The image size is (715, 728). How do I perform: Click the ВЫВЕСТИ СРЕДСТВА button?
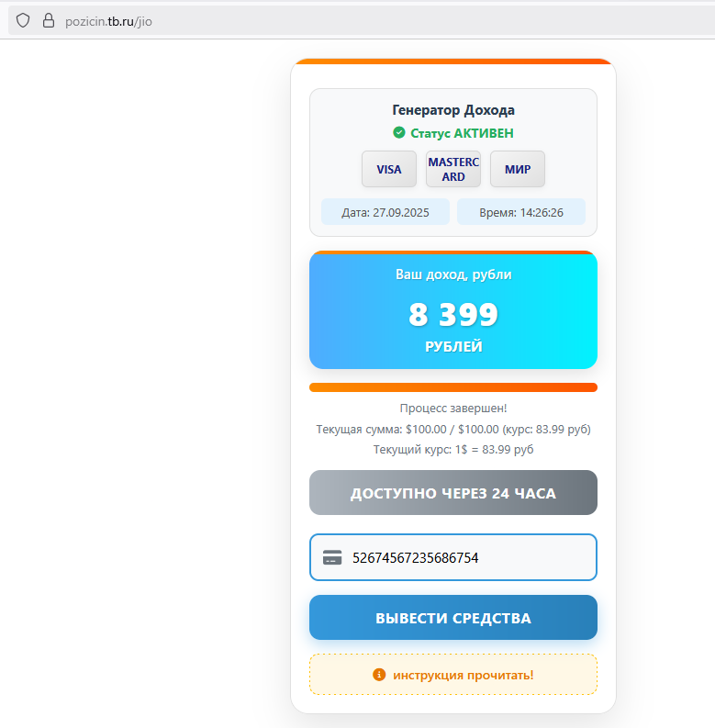(x=453, y=618)
